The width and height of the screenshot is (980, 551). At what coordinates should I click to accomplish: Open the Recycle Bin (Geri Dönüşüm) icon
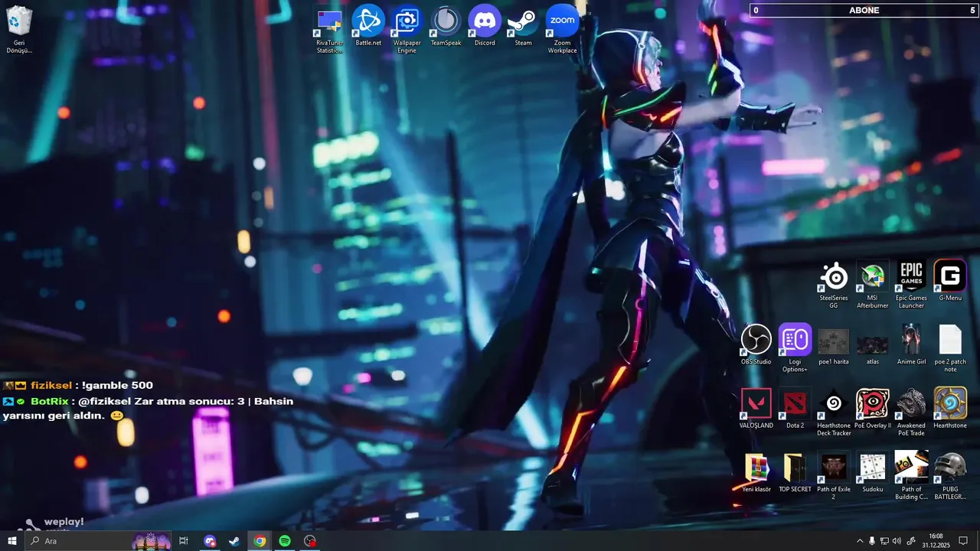coord(18,30)
